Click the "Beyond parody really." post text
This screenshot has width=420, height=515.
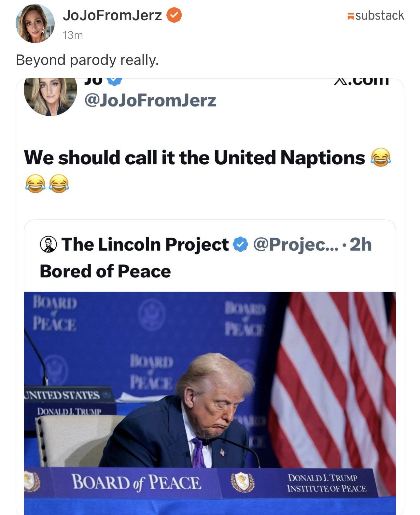[87, 60]
